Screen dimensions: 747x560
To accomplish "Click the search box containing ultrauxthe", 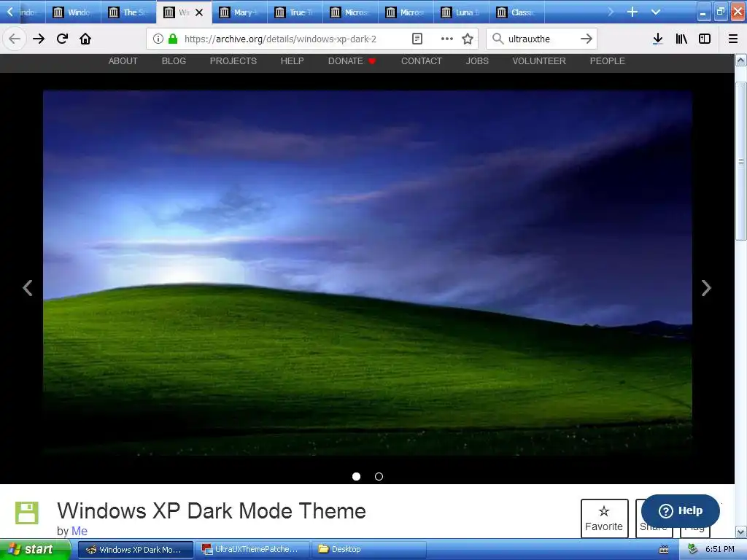I will click(542, 39).
